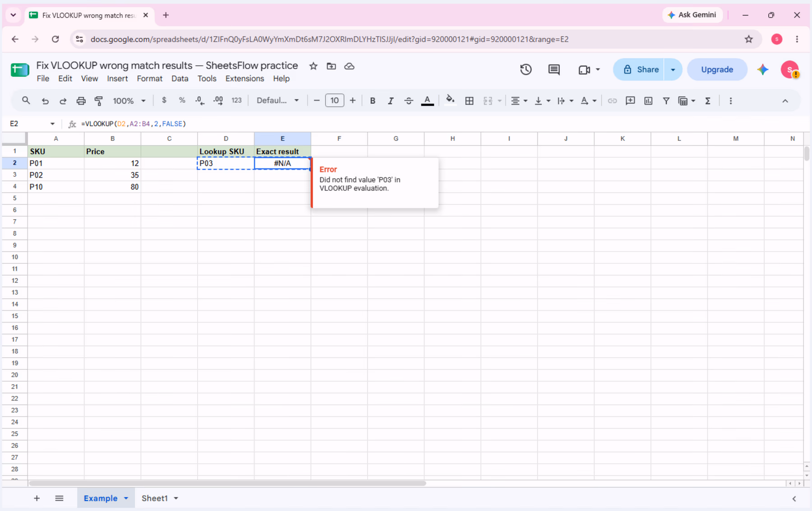Insert a chart
The width and height of the screenshot is (812, 511).
click(648, 101)
